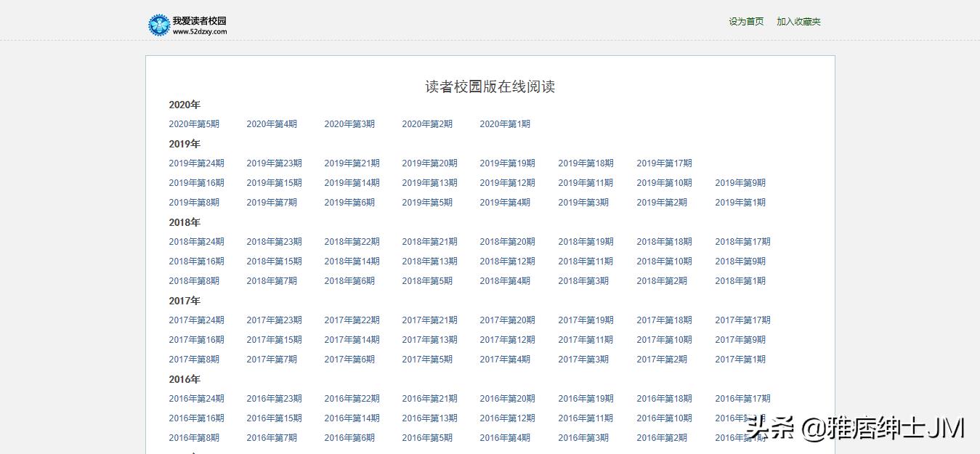
Task: Open 2016年第20期 issue
Action: (507, 399)
